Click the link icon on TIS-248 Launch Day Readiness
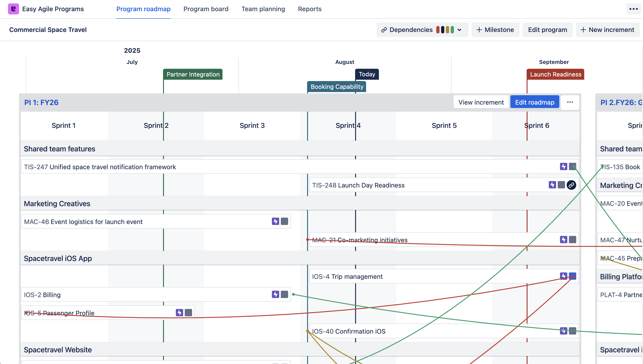The height and width of the screenshot is (364, 643). pos(571,185)
